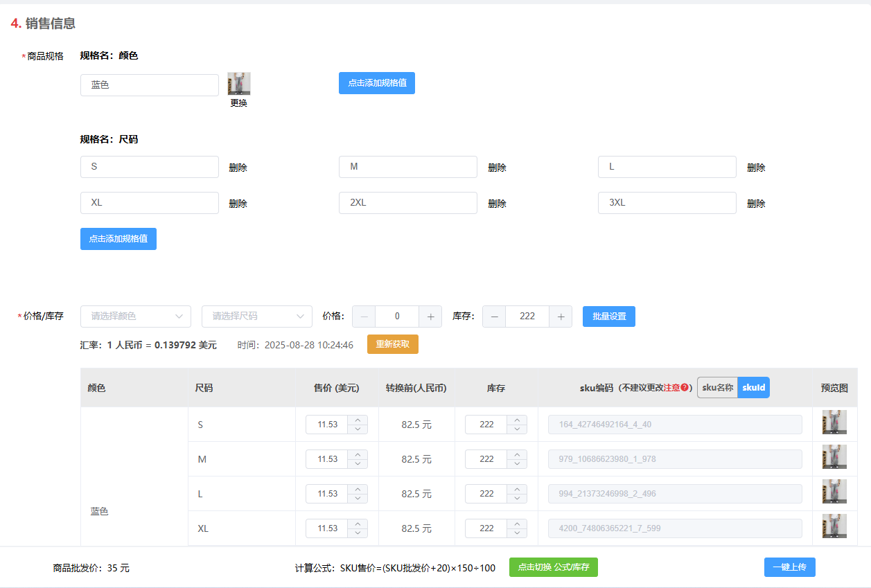Toggle formula/stock with green 点击切换 button
871x588 pixels.
pyautogui.click(x=554, y=567)
